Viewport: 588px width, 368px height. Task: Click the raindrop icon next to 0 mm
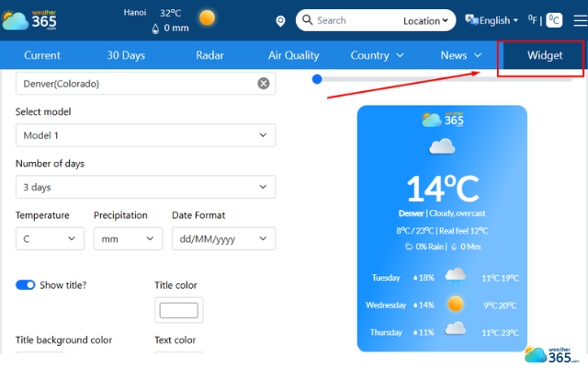tap(155, 29)
